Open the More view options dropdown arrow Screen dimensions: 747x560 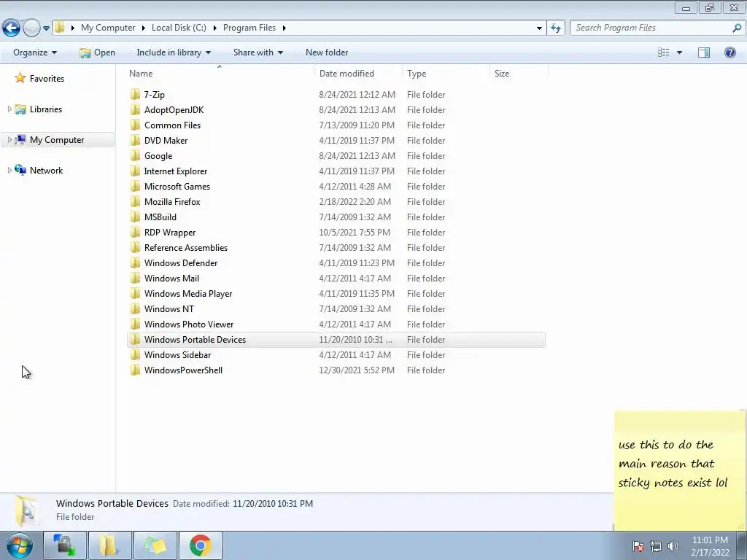(679, 52)
